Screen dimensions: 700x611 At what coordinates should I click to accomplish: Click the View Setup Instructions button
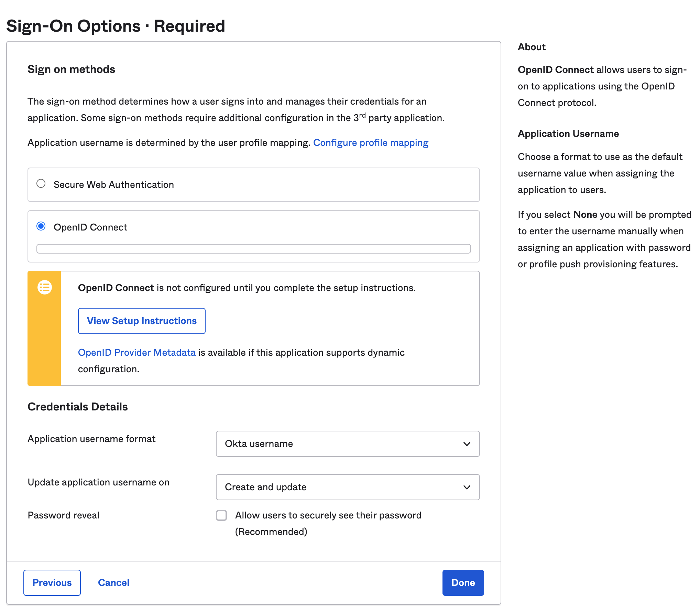(x=141, y=321)
